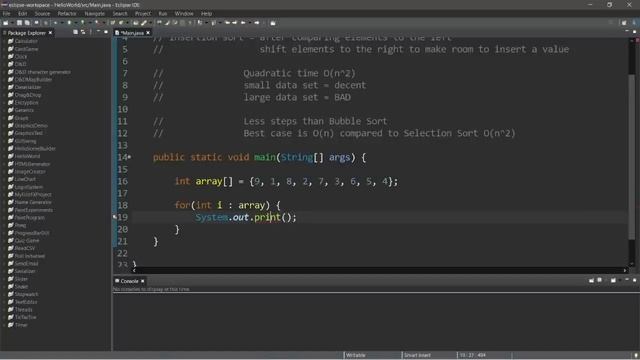
Task: Expand the HelloWorld project
Action: coord(4,156)
